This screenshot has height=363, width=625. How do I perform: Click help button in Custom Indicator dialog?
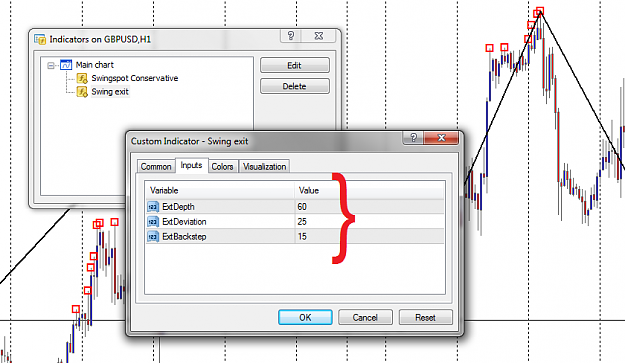tap(413, 138)
